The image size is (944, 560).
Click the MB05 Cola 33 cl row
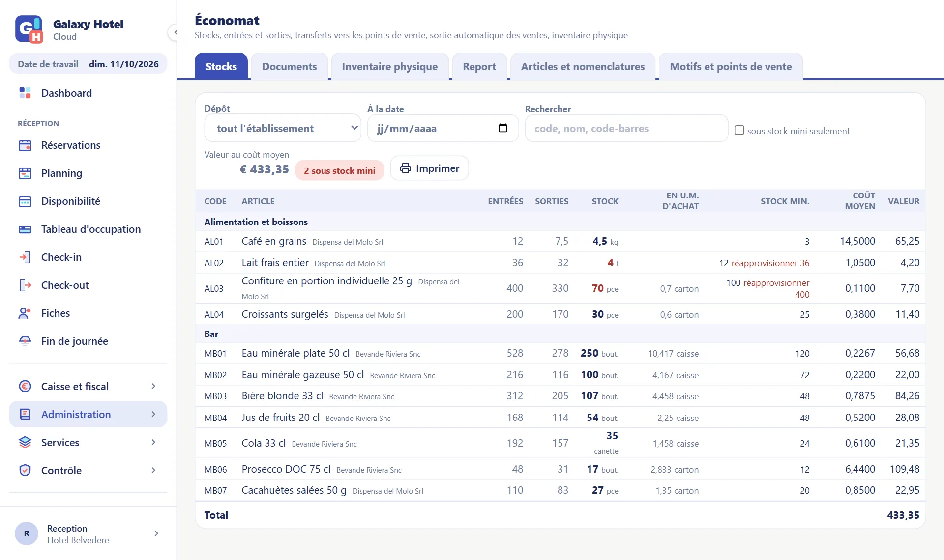pos(560,443)
